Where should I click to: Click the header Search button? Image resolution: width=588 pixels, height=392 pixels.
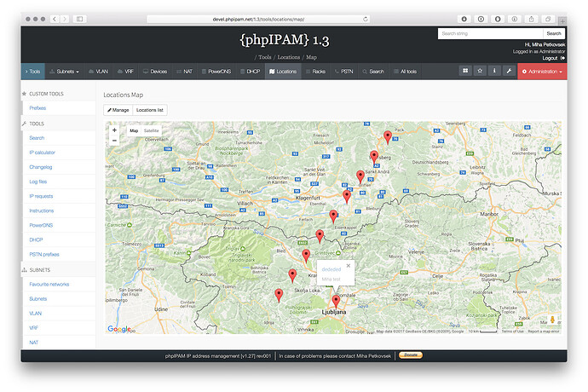(554, 33)
